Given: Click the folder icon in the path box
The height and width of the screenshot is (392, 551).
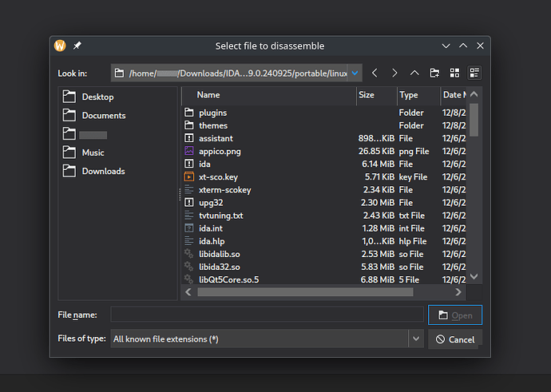Looking at the screenshot, I should point(120,73).
